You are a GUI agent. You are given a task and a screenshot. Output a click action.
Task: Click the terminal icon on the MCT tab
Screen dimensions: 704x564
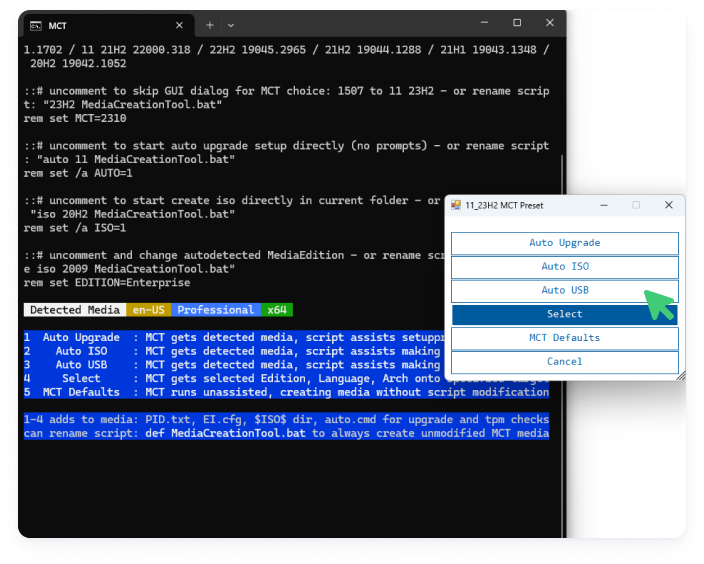(35, 26)
